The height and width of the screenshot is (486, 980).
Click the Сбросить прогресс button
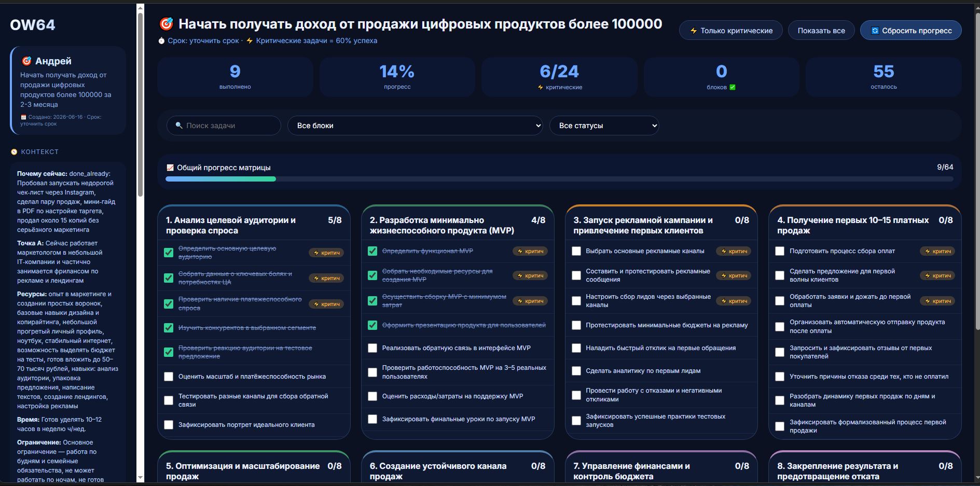[911, 31]
